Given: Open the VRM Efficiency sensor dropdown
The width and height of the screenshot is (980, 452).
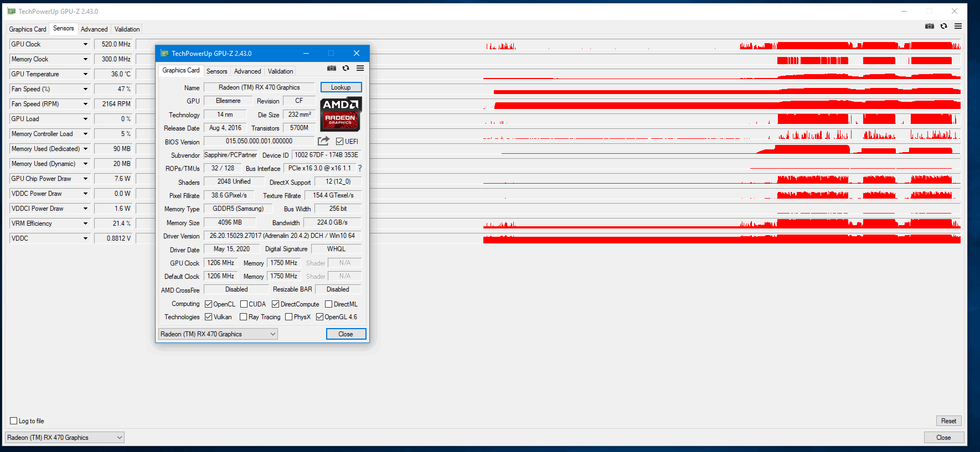Looking at the screenshot, I should 85,224.
